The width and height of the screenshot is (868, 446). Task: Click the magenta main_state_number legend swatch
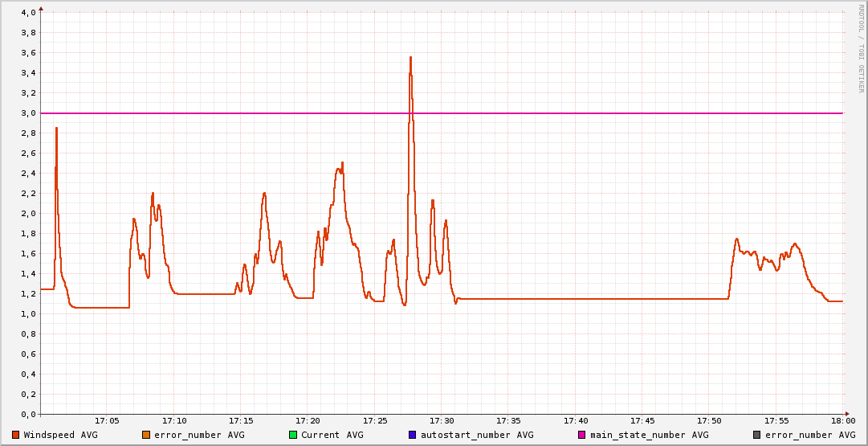coord(582,435)
